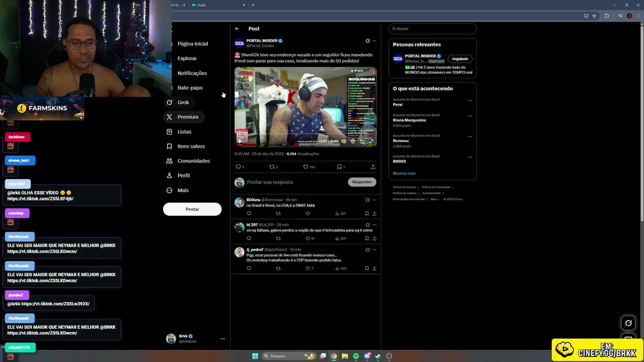Like BDXota's reply
This screenshot has width=644, height=362.
pos(308,214)
